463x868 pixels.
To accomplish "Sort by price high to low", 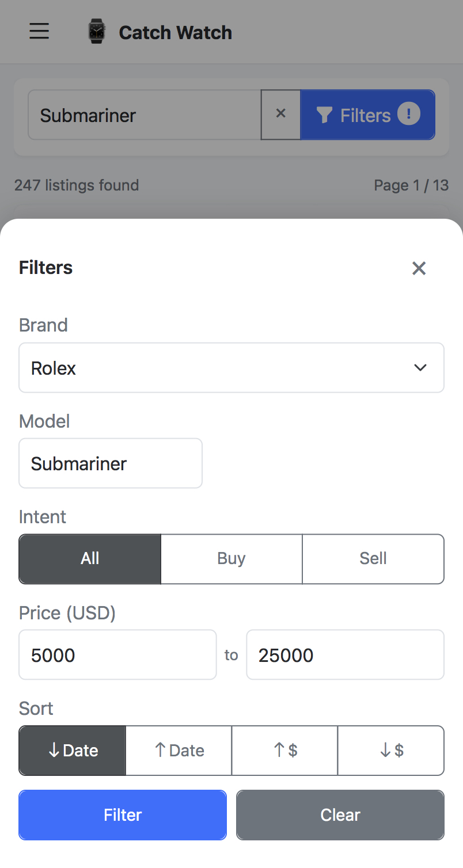I will point(390,750).
